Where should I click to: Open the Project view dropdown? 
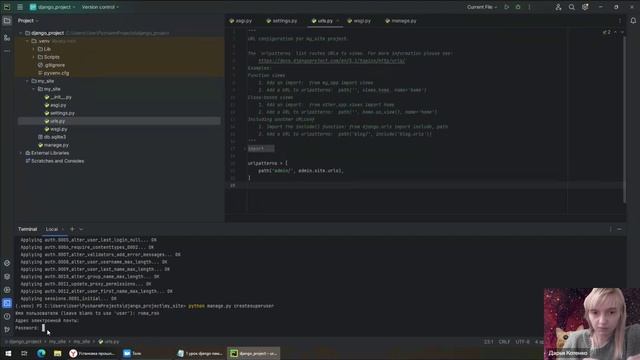28,20
